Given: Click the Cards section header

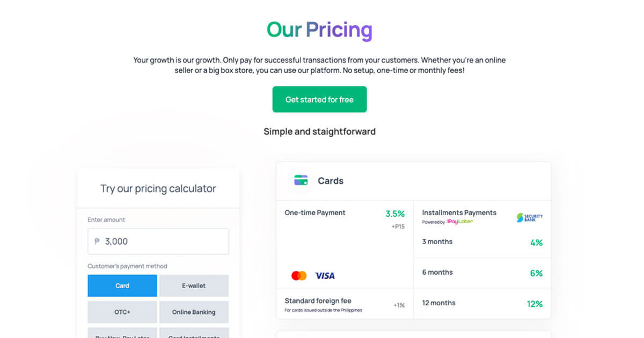Looking at the screenshot, I should (330, 181).
